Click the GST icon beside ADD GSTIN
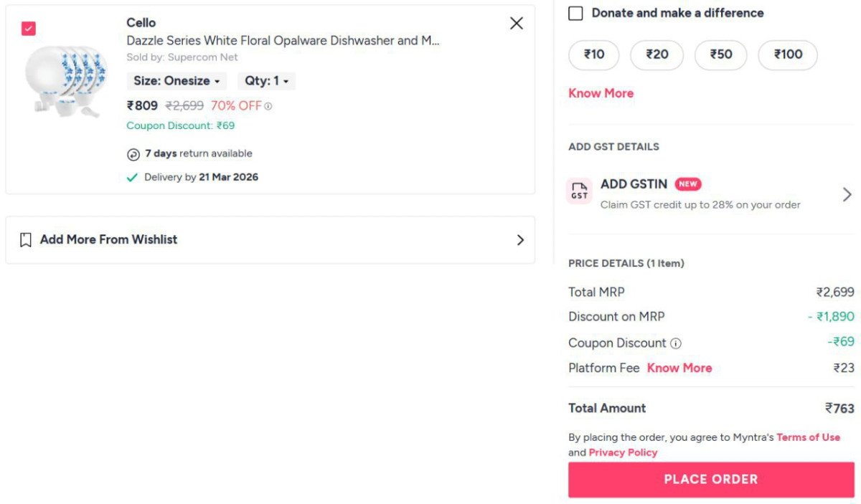 coord(579,191)
